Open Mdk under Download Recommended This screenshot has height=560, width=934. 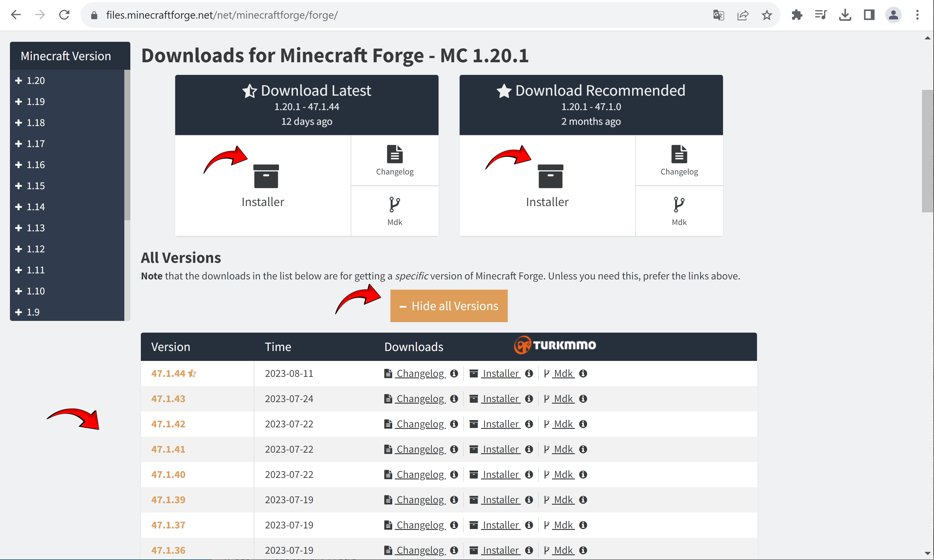[679, 211]
